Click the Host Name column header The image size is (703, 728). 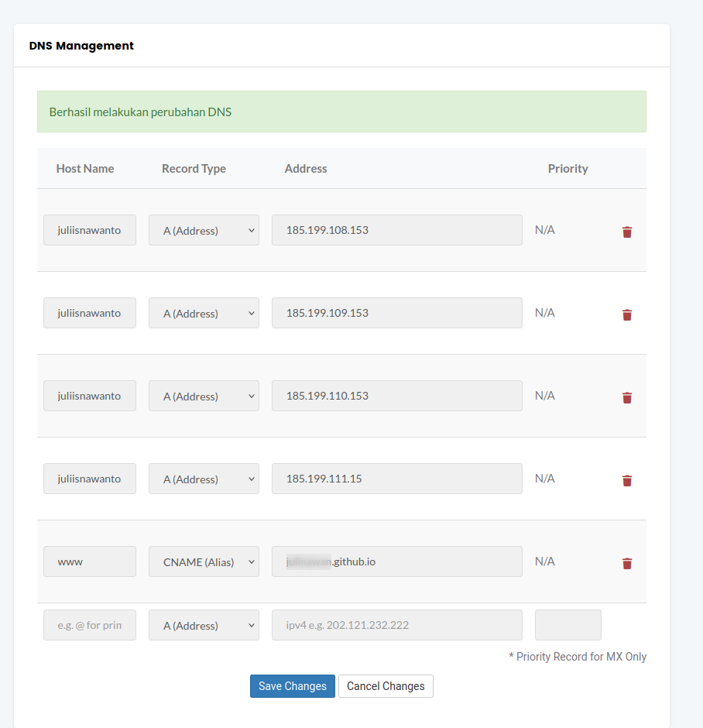[85, 169]
